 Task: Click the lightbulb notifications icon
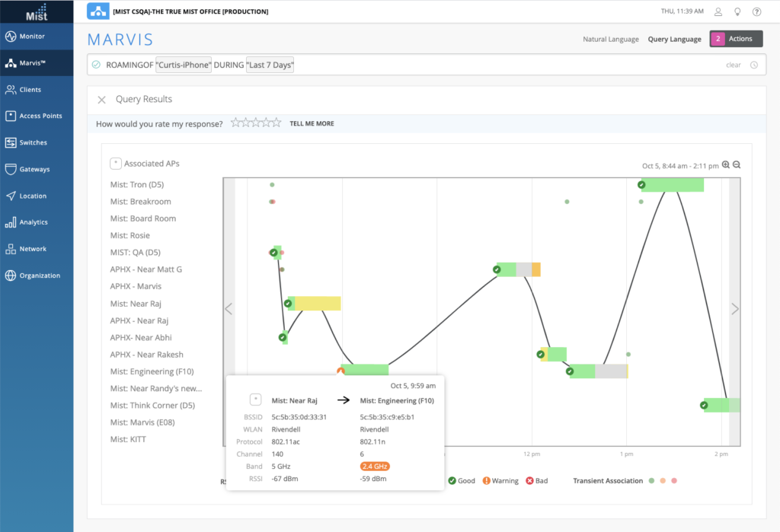(x=737, y=11)
